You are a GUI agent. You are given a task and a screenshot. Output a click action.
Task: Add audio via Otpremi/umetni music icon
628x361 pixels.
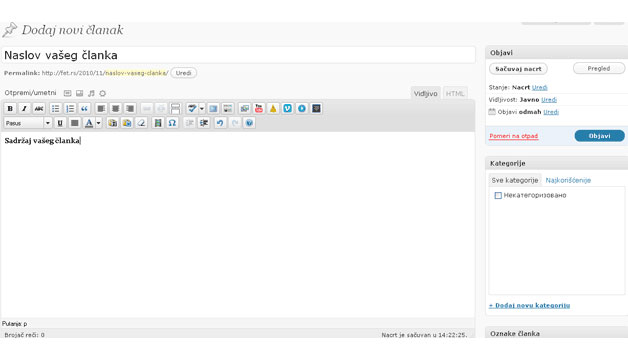click(91, 93)
